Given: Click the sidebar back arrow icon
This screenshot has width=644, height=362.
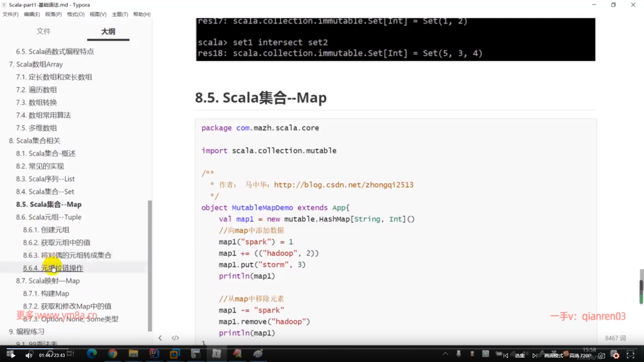Looking at the screenshot, I should coord(160,338).
